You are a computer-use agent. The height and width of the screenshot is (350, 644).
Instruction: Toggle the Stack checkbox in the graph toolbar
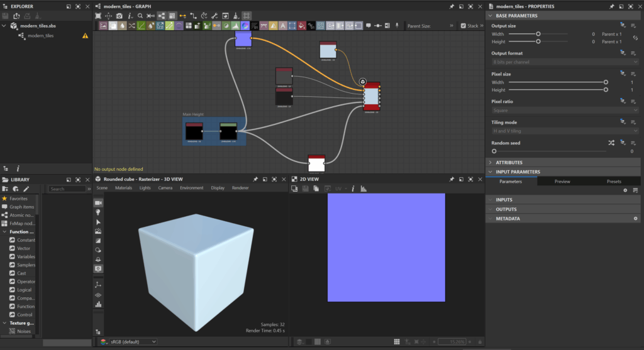click(464, 26)
